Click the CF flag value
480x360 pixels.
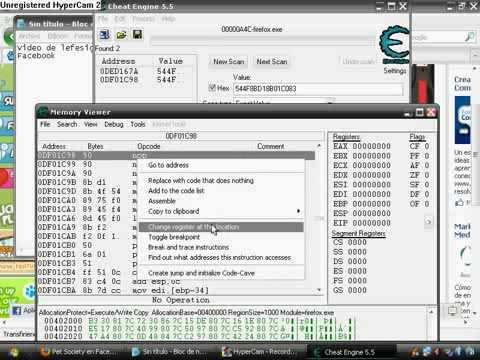(427, 146)
